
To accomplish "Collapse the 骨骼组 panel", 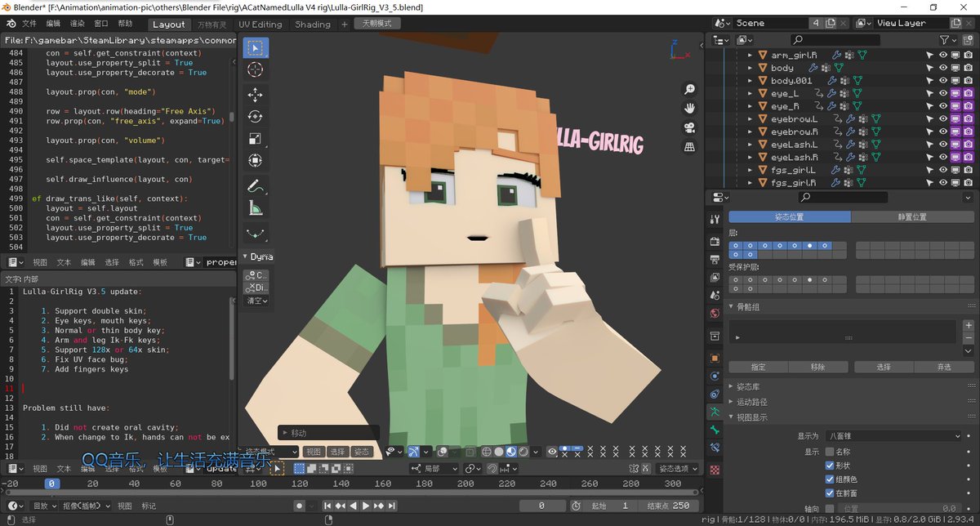I will click(x=733, y=306).
